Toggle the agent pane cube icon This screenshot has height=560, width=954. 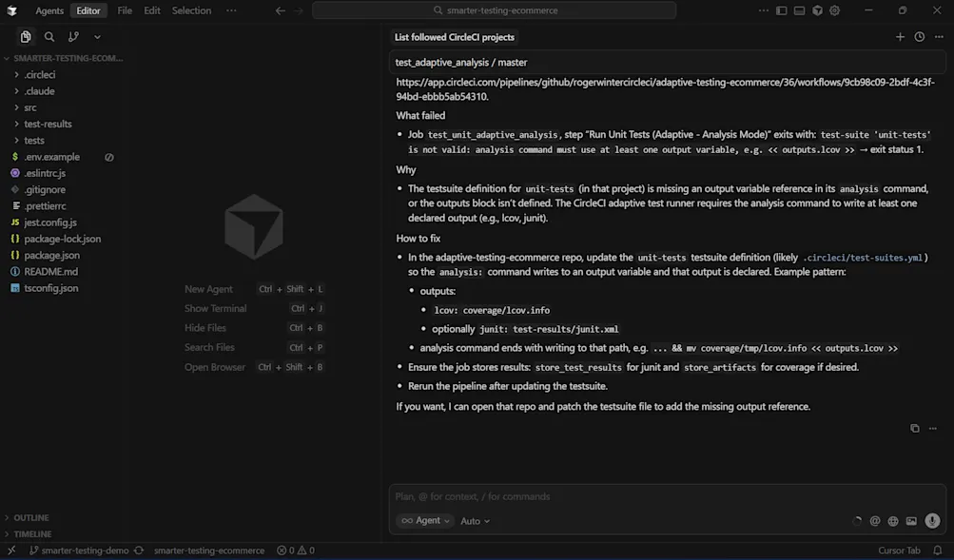click(x=817, y=10)
